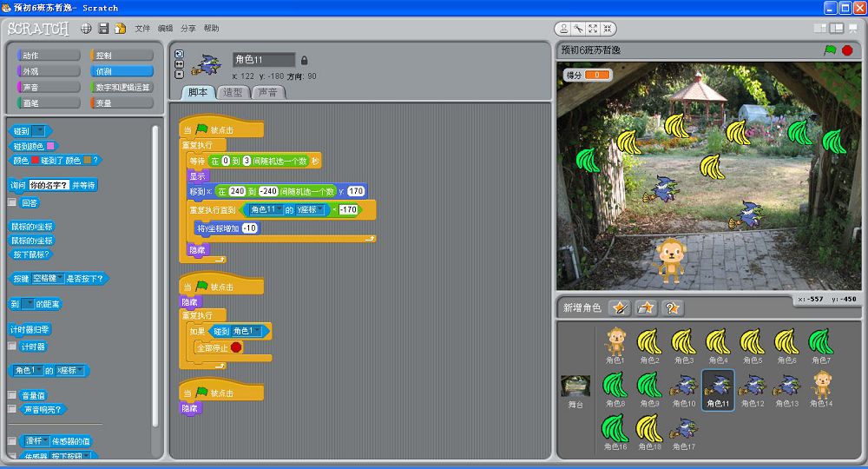Select sprite 角色17 witch thumbnail
This screenshot has width=868, height=469.
coord(684,433)
